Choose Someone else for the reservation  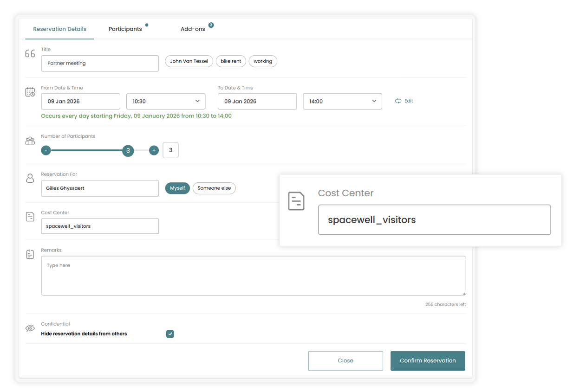[214, 188]
